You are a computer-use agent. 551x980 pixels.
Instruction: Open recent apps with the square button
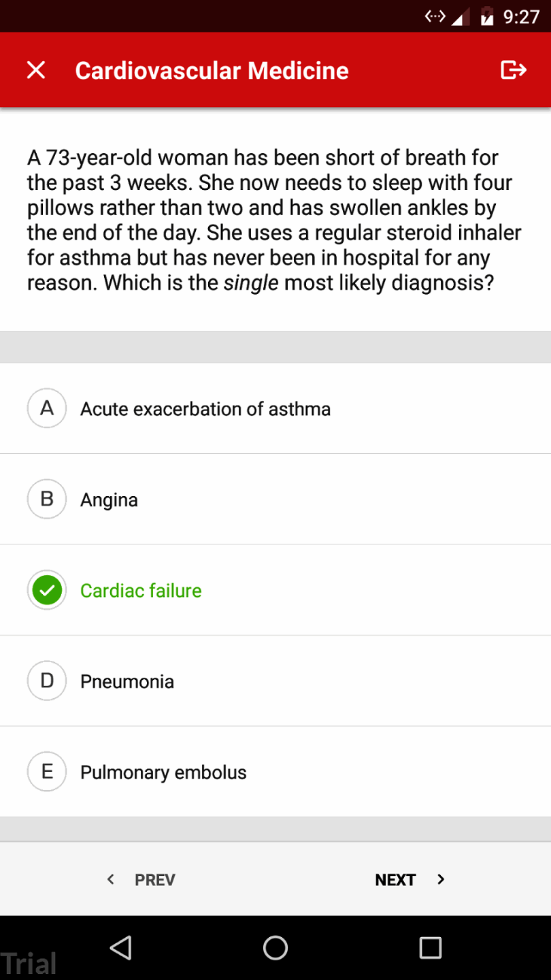(430, 947)
